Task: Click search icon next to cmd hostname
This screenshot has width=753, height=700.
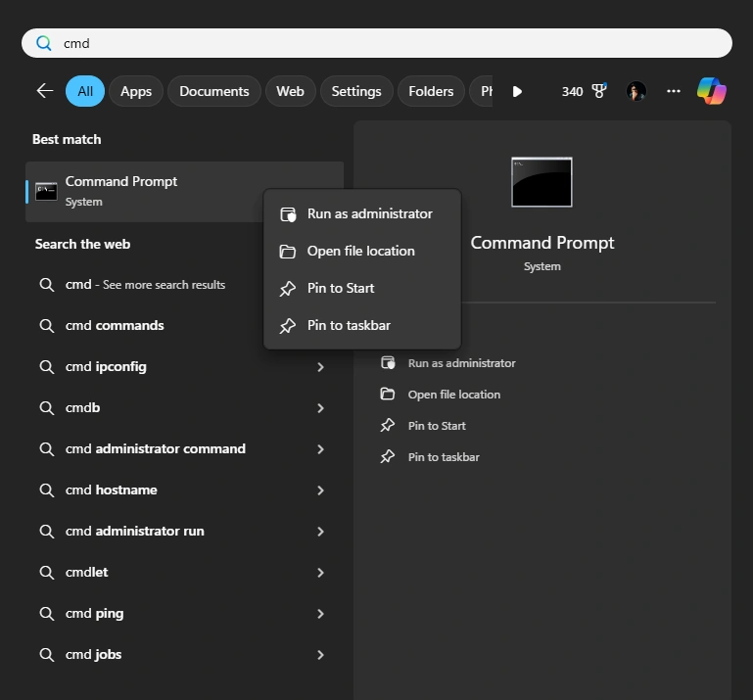Action: click(47, 490)
